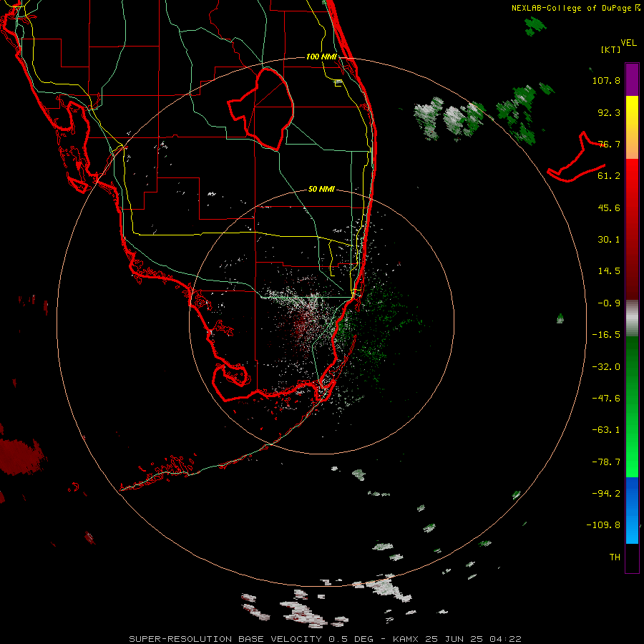The image size is (644, 644).
Task: Click the 45.6 value on the velocity scale
Action: (x=609, y=208)
